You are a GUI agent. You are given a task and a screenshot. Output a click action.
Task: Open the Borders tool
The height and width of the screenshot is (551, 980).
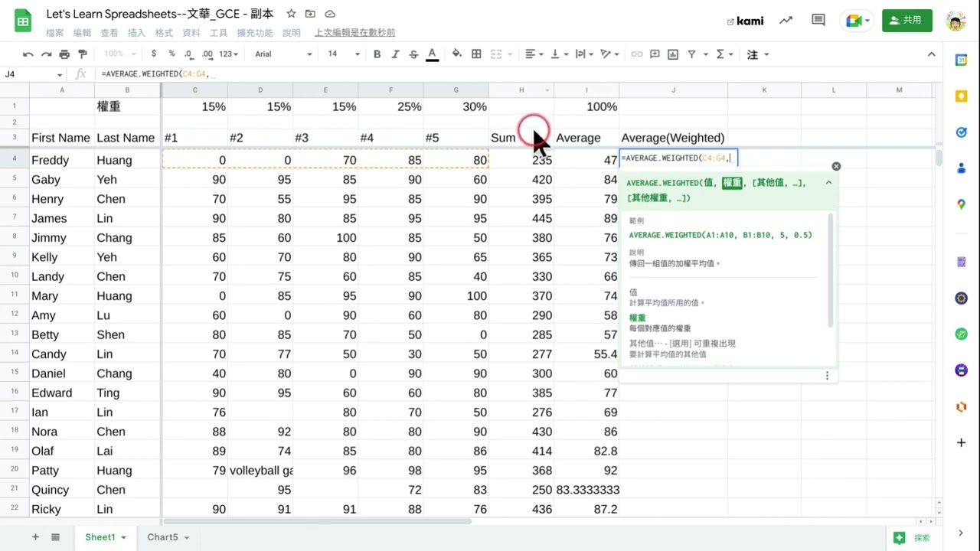[x=476, y=54]
